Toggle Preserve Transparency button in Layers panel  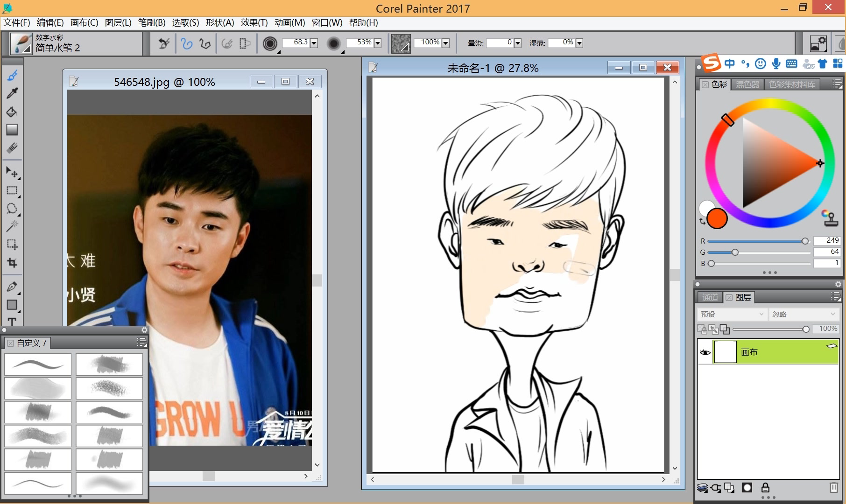tap(702, 329)
